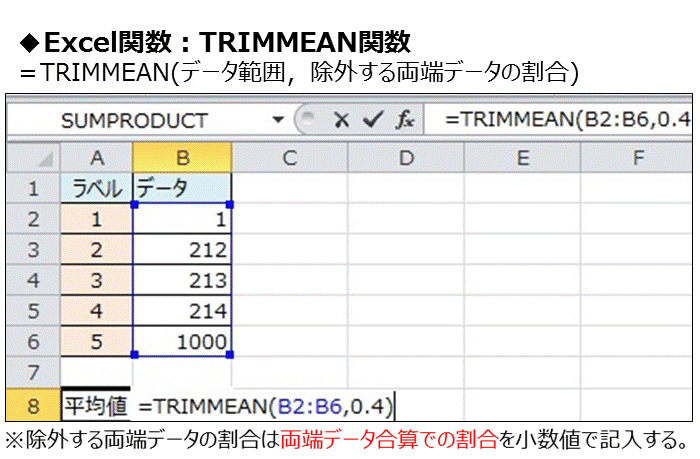Select column A header

[x=96, y=158]
